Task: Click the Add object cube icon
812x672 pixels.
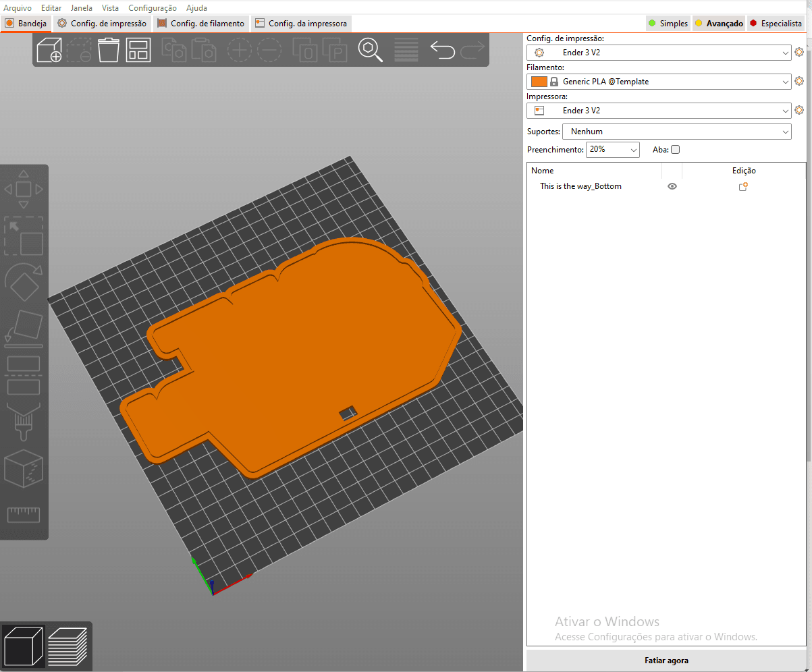Action: coord(49,51)
